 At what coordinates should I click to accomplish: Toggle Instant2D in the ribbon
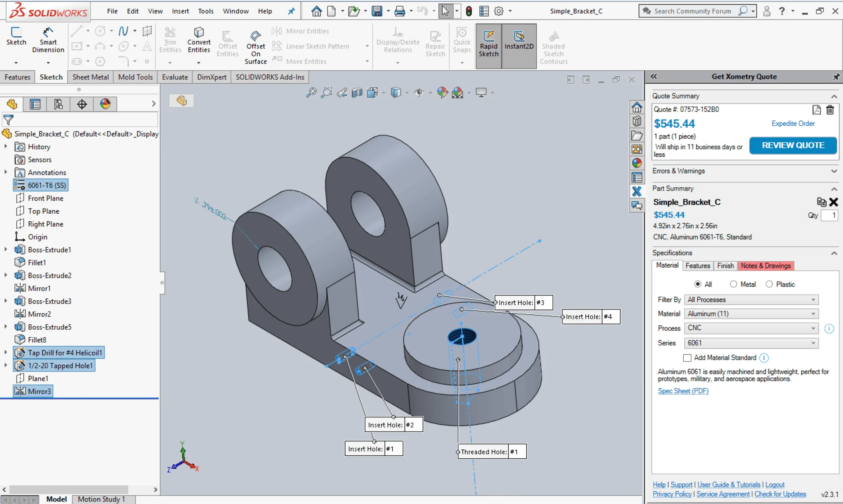pos(519,43)
